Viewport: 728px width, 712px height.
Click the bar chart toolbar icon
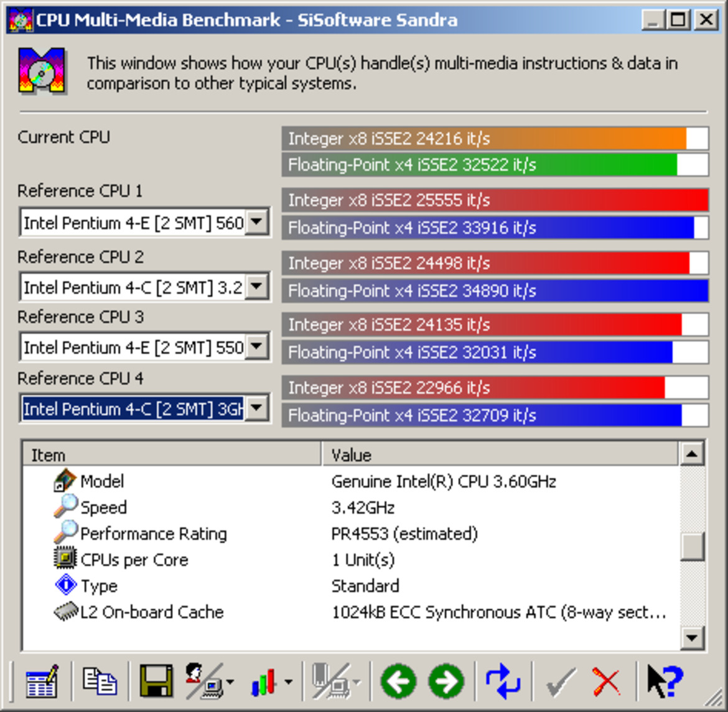[x=263, y=682]
